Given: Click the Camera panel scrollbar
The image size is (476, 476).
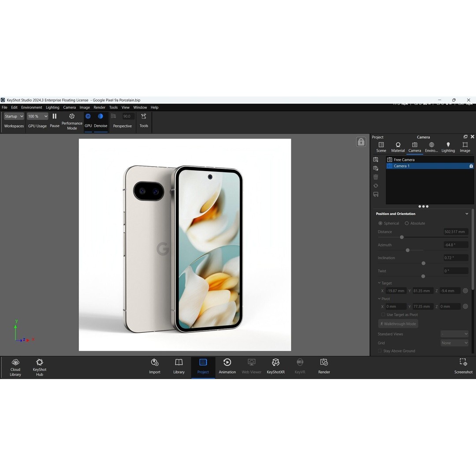Looking at the screenshot, I should coord(472,249).
